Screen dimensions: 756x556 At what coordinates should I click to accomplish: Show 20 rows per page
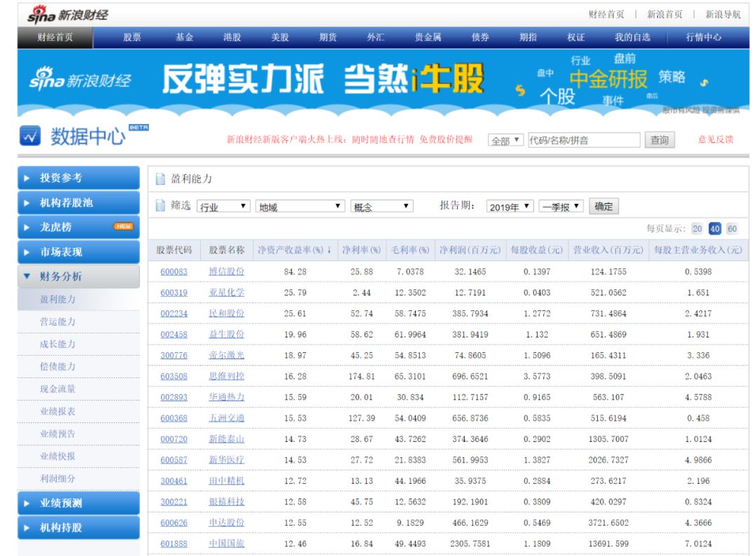(697, 228)
